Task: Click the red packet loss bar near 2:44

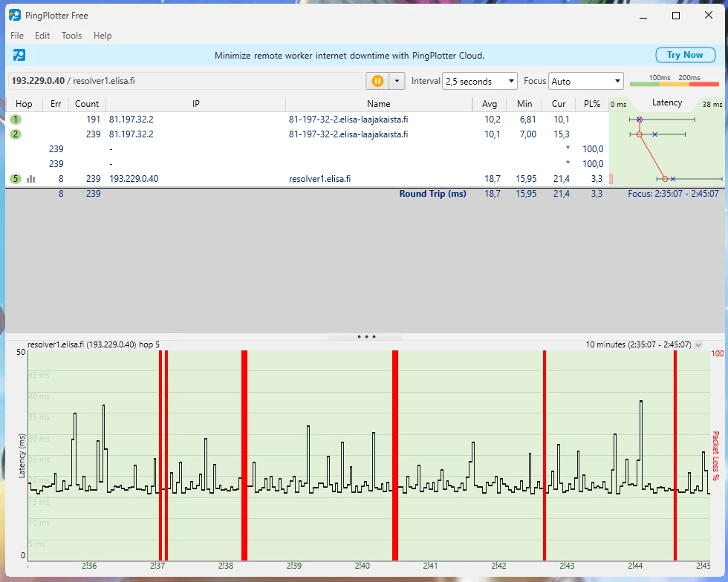Action: (675, 455)
